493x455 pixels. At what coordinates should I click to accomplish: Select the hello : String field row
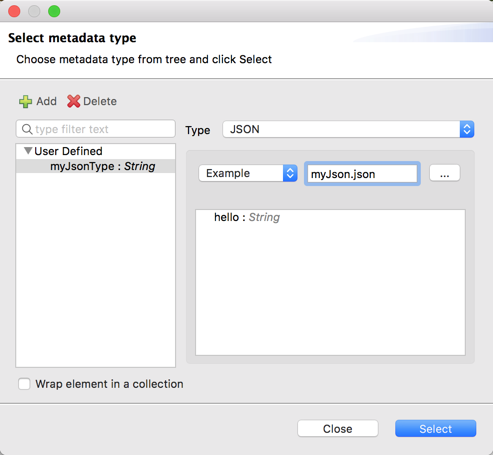click(x=330, y=217)
